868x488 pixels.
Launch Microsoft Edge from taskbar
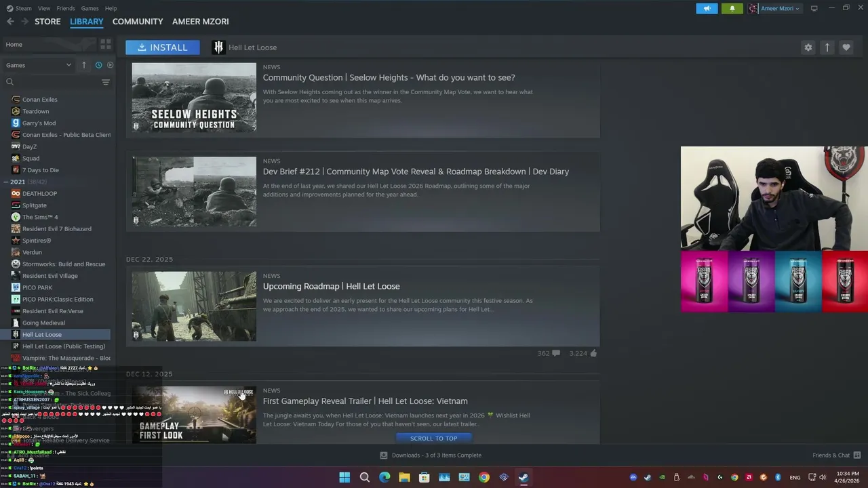coord(384,477)
